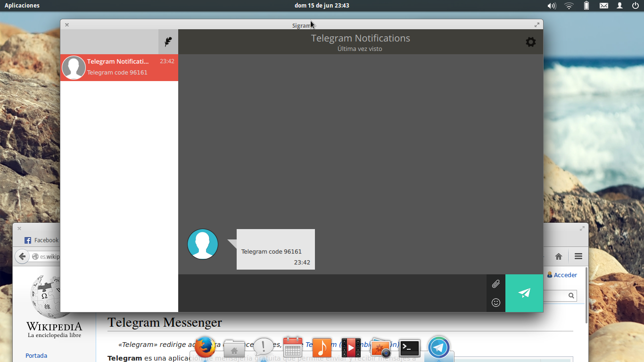644x362 pixels.
Task: Click the Telegram code 96161 message bubble
Action: 276,249
